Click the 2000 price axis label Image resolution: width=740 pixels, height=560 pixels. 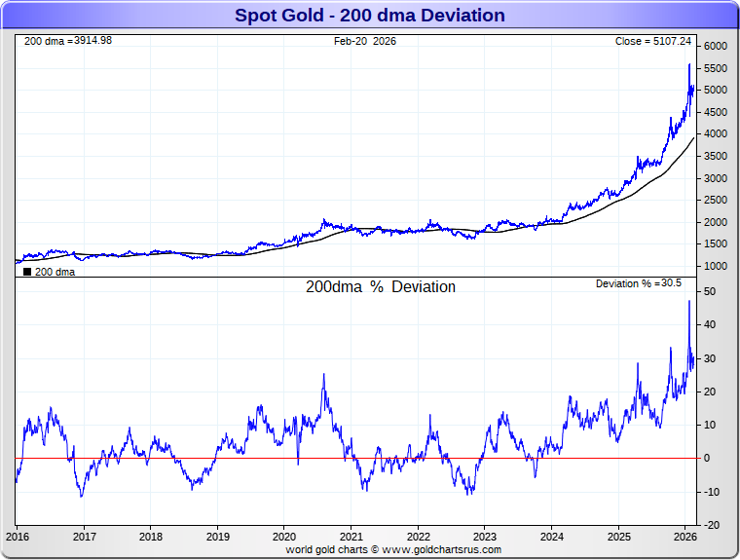tap(716, 222)
